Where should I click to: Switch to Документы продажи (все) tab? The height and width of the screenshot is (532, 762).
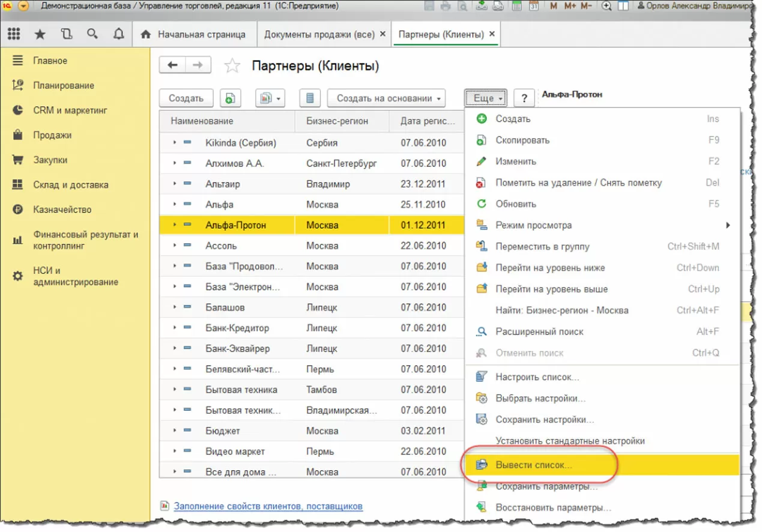pos(319,34)
